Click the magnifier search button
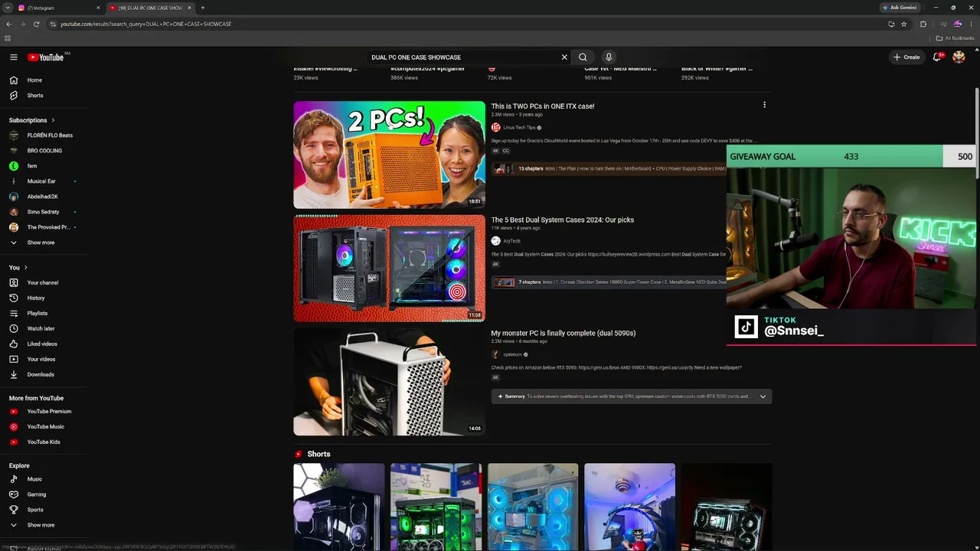The height and width of the screenshot is (551, 980). click(583, 57)
